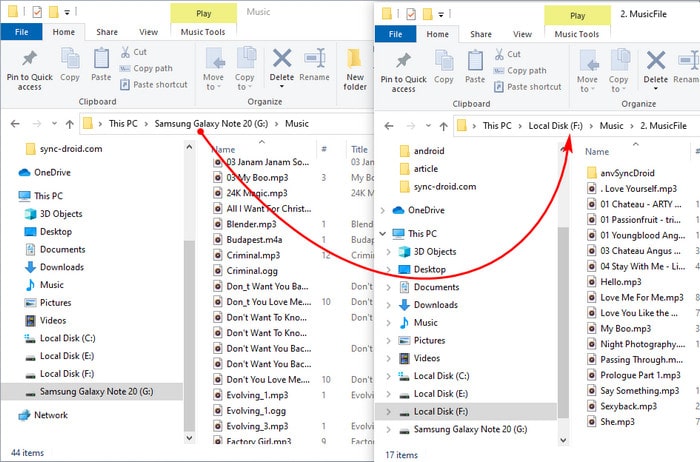The image size is (700, 462).
Task: Sort by Title column in left window
Action: (x=359, y=150)
